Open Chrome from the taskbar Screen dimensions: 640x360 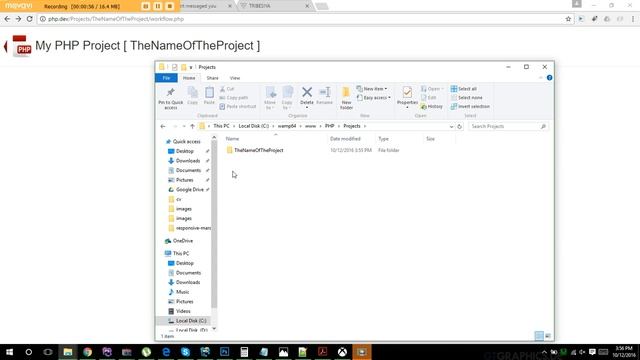tap(87, 352)
